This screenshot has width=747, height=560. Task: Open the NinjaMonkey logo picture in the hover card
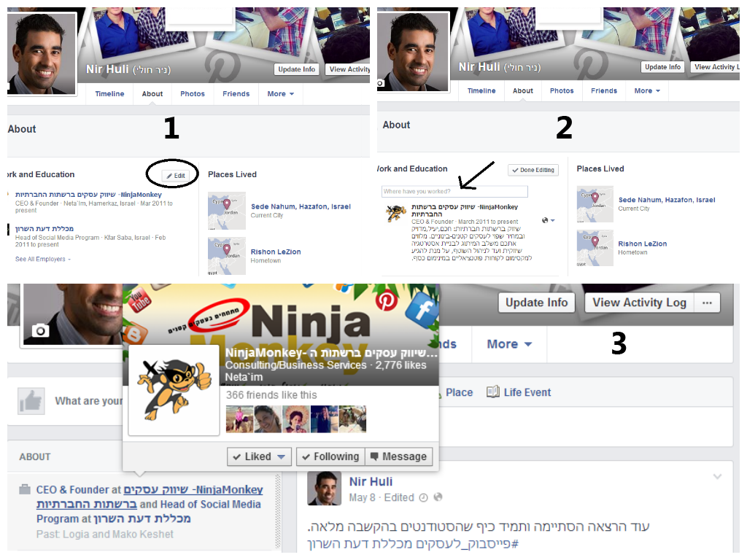point(174,391)
